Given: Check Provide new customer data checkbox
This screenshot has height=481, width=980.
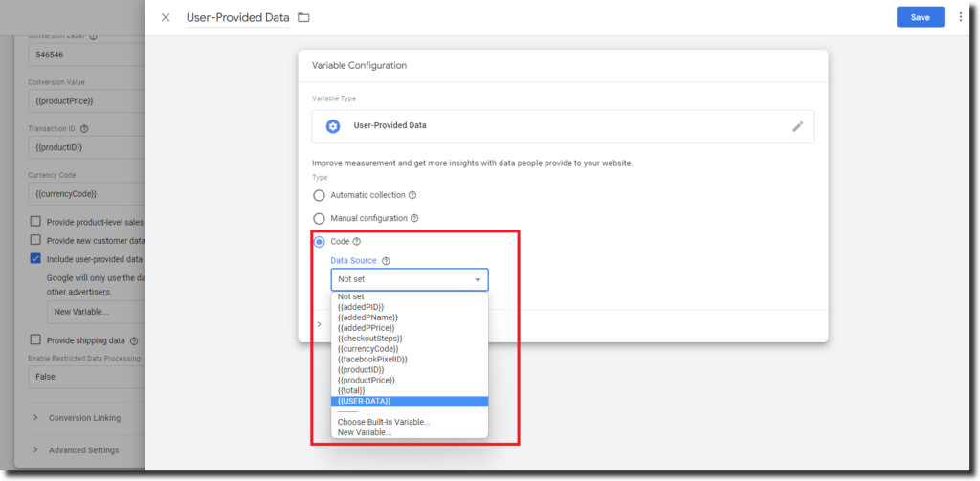Looking at the screenshot, I should [35, 241].
